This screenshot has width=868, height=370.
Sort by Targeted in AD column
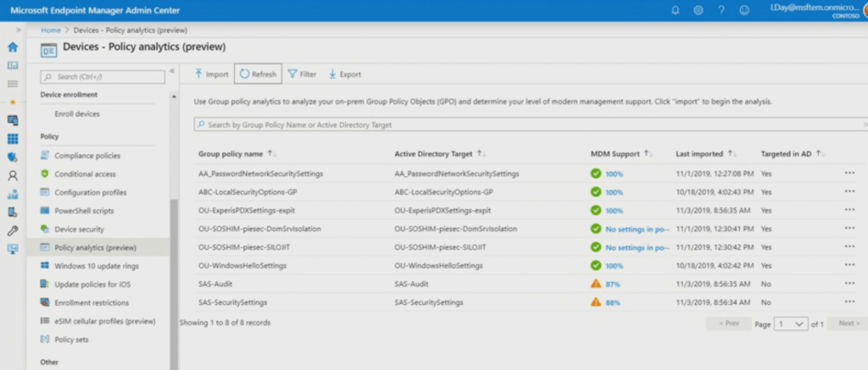(x=793, y=154)
